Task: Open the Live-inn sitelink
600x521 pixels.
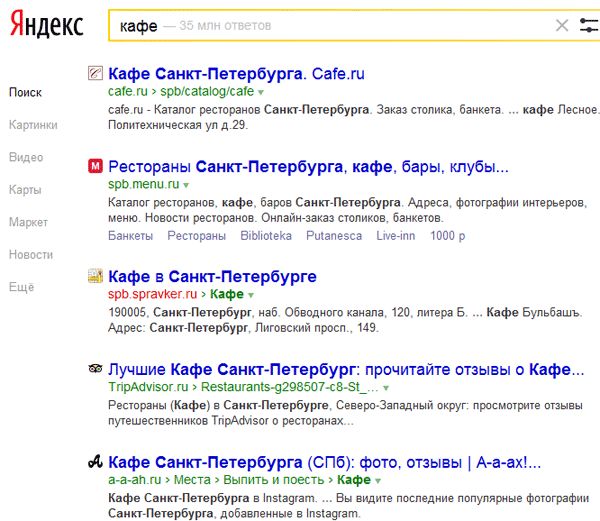Action: (396, 236)
